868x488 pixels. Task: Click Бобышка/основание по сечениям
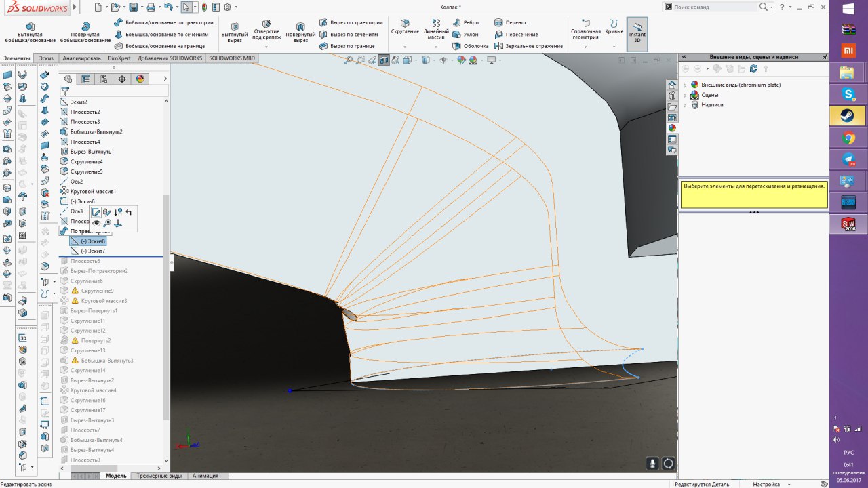coord(161,34)
